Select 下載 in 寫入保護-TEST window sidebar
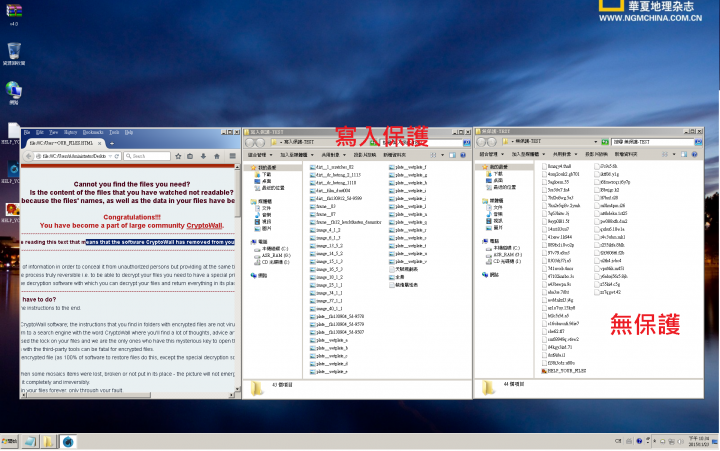Viewport: 720px width, 451px height. (x=264, y=175)
